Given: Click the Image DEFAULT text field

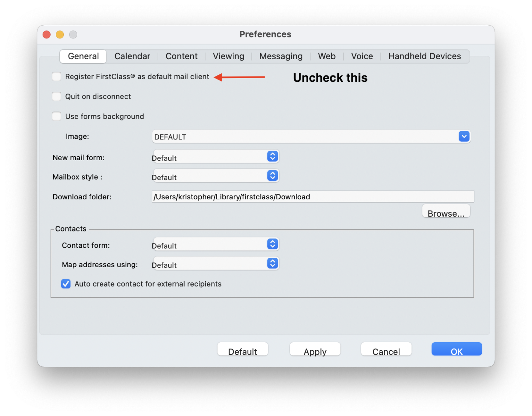Looking at the screenshot, I should coord(305,137).
